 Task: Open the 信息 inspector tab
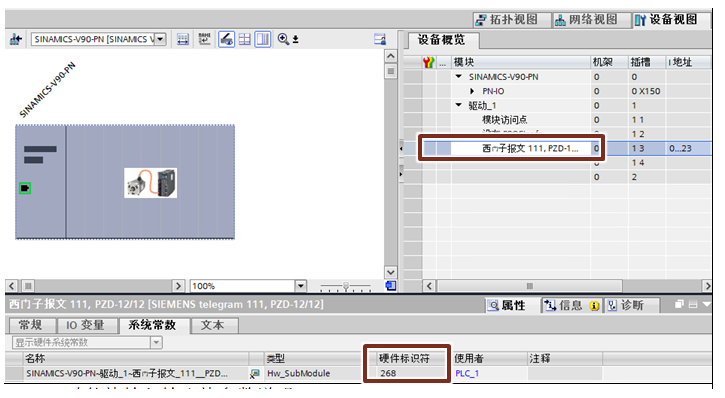[571, 306]
